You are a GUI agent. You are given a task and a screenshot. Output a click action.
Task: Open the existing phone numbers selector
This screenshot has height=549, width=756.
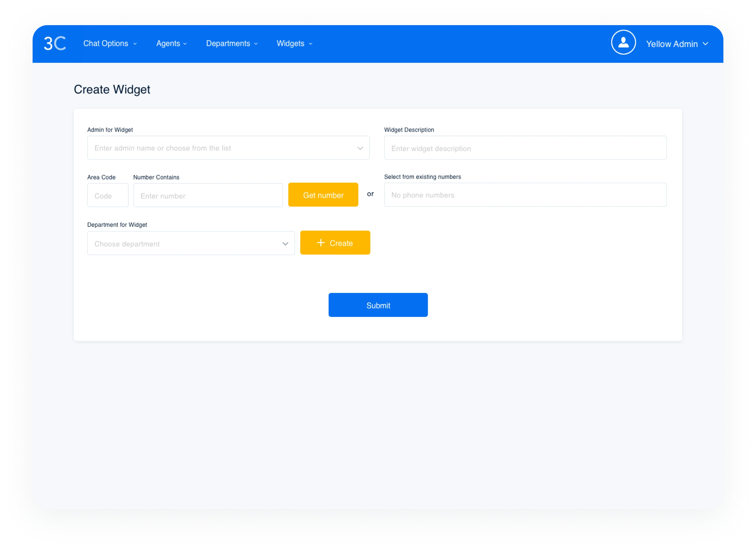(x=525, y=195)
